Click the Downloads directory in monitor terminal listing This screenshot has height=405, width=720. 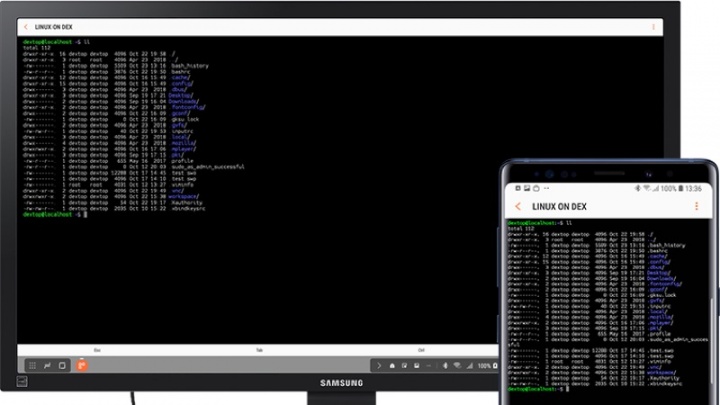pos(185,102)
